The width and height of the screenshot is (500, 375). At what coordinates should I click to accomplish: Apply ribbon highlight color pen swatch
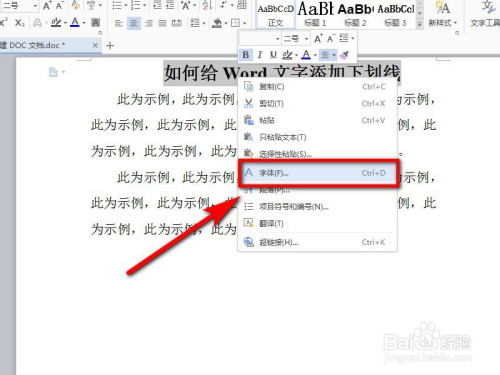click(56, 23)
